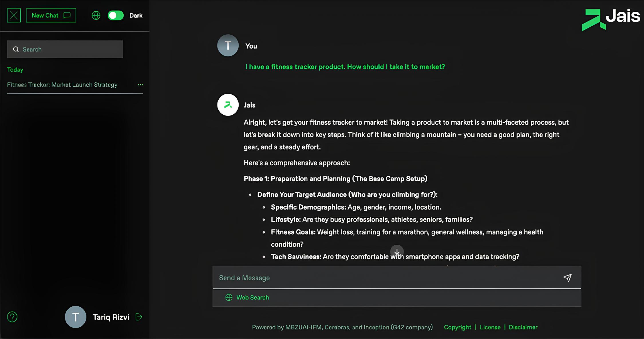Open the Copyright link in the footer
644x339 pixels.
[457, 327]
